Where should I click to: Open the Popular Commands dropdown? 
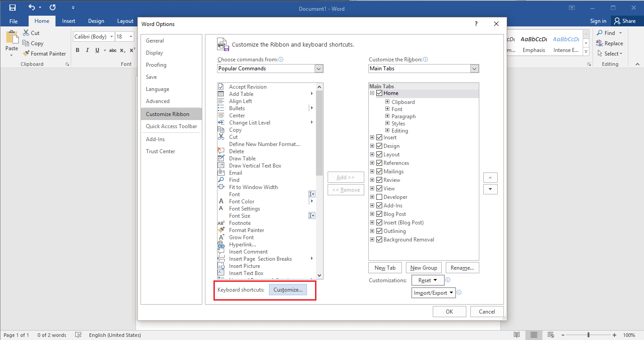pyautogui.click(x=319, y=69)
